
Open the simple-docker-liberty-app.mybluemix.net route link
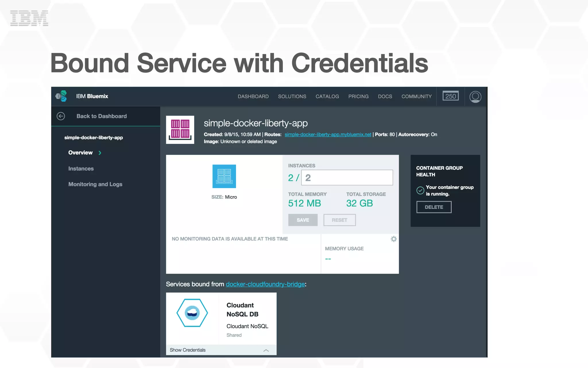coord(328,135)
